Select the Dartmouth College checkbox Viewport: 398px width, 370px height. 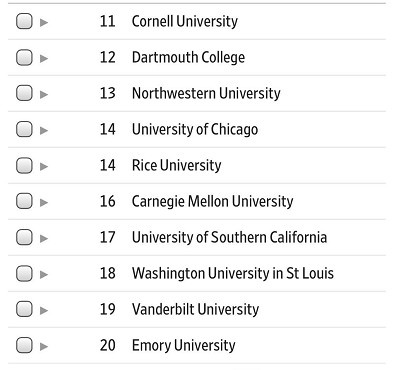(24, 57)
